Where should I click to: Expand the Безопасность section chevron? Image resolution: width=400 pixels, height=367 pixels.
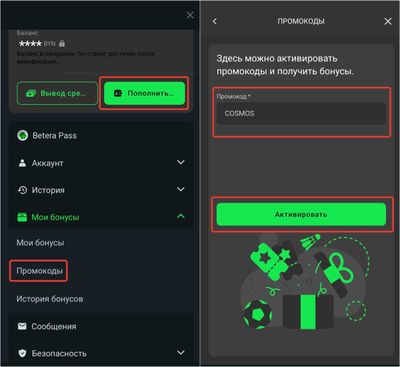[181, 352]
